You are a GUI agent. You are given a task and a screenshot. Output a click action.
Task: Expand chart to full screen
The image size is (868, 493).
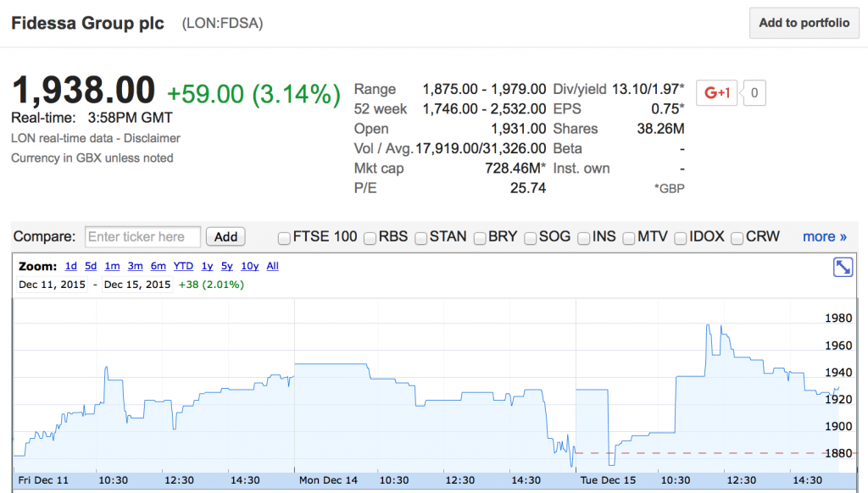843,267
